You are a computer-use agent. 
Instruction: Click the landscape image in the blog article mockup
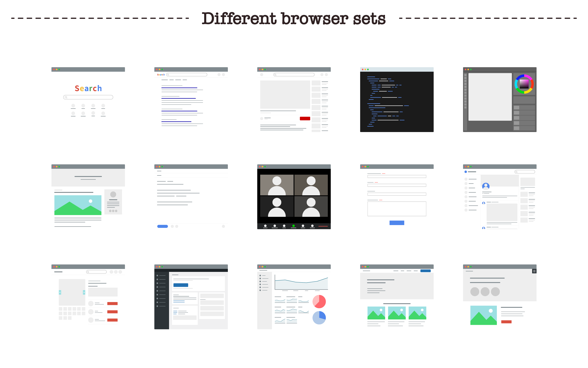pyautogui.click(x=78, y=205)
